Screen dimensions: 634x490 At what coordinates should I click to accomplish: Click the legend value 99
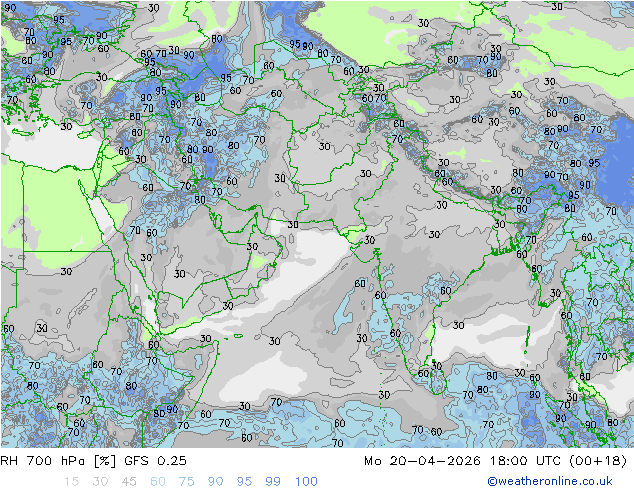point(273,482)
